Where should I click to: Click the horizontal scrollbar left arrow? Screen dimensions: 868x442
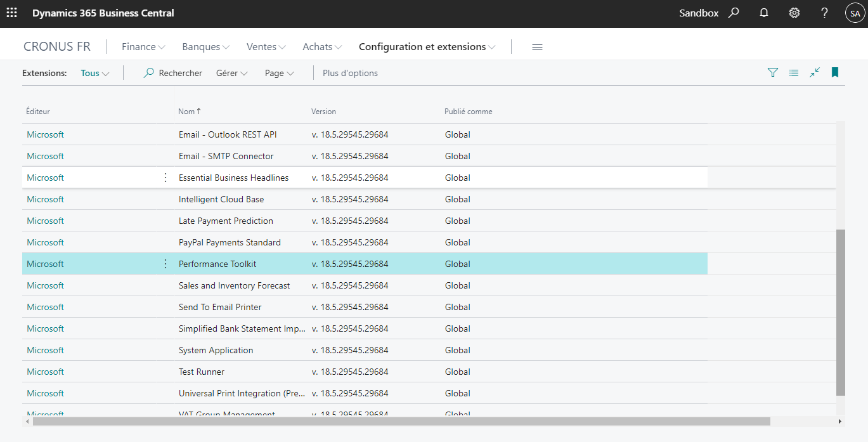pyautogui.click(x=27, y=421)
